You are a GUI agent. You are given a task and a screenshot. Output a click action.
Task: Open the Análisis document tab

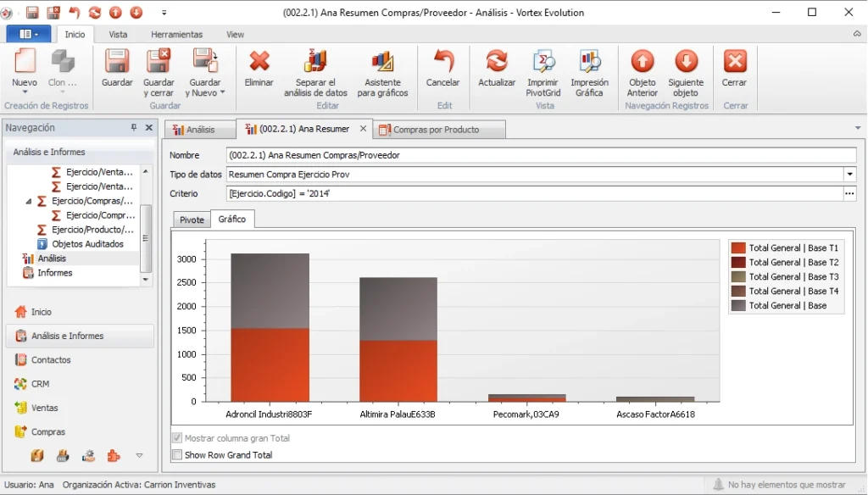point(200,130)
